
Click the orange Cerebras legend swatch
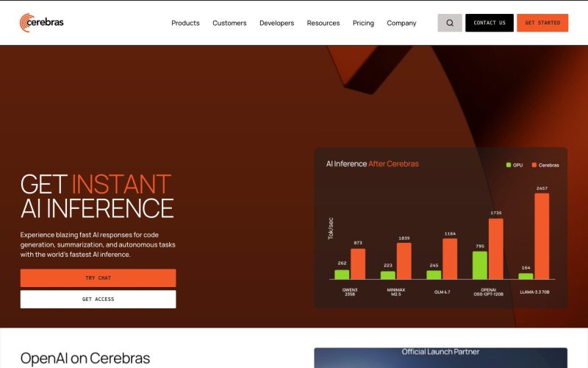tap(534, 165)
